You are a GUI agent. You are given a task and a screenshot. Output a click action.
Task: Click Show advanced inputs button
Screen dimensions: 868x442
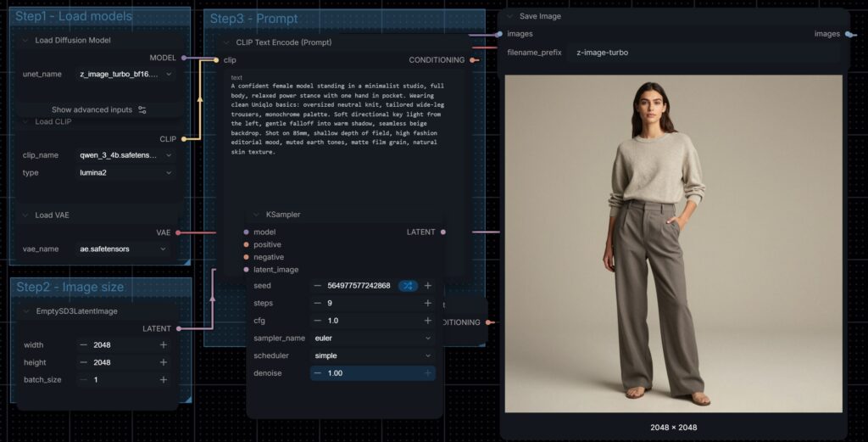click(x=99, y=109)
